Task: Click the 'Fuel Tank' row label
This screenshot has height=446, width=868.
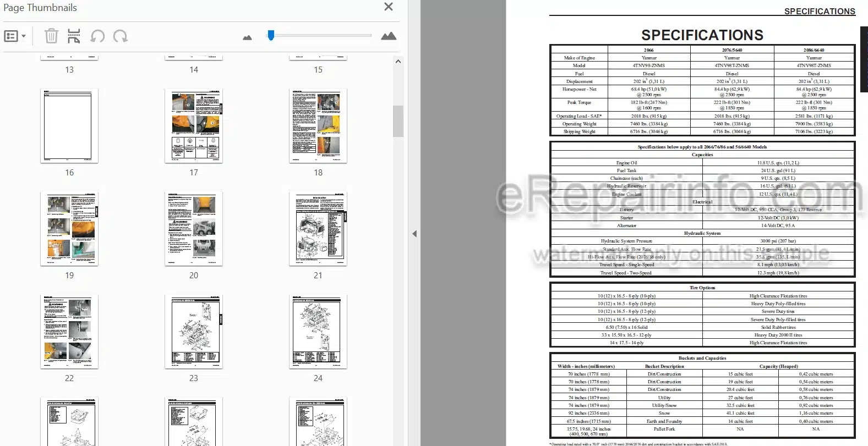Action: [626, 170]
